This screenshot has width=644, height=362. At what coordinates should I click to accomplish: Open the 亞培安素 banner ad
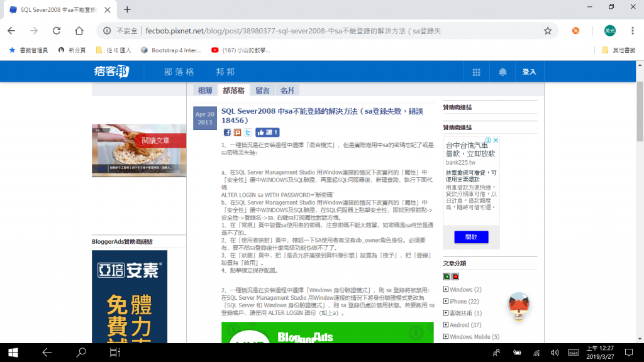click(x=130, y=297)
